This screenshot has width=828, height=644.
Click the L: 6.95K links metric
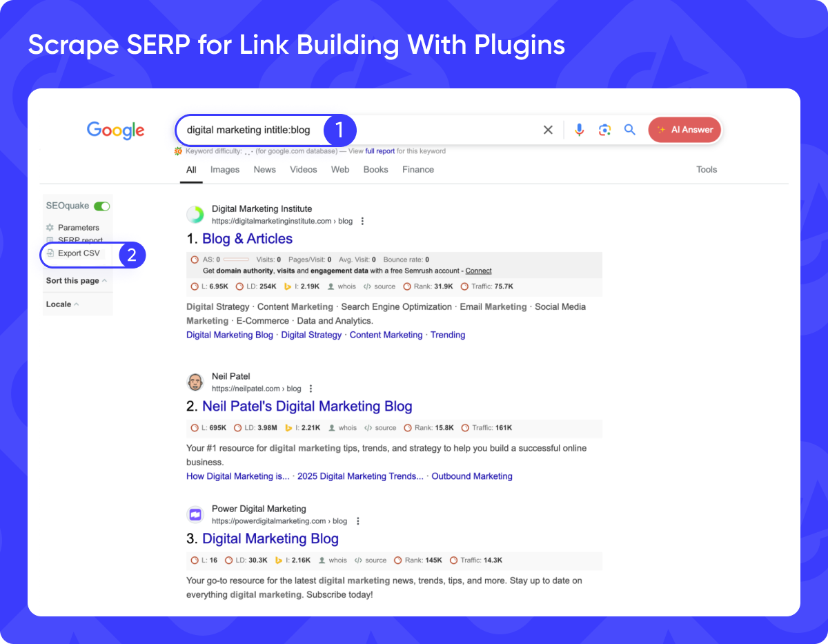coord(210,286)
